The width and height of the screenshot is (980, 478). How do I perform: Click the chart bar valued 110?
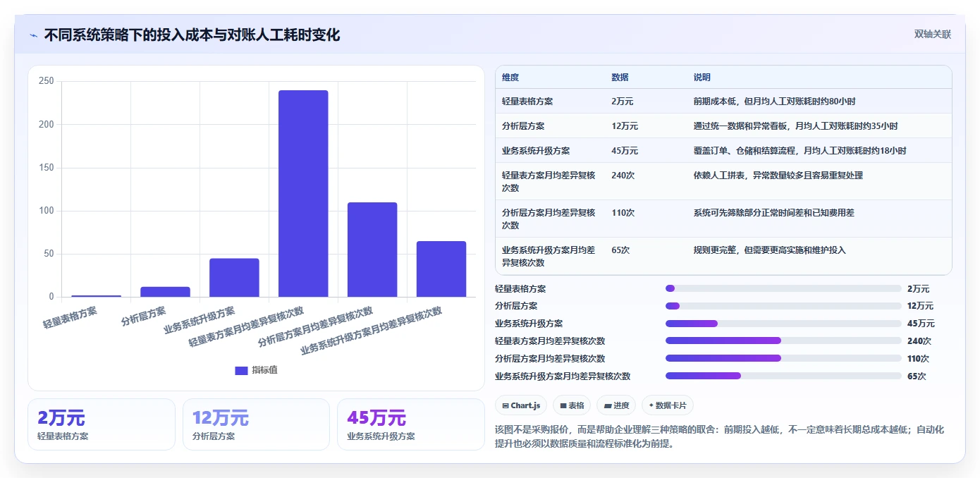click(372, 250)
